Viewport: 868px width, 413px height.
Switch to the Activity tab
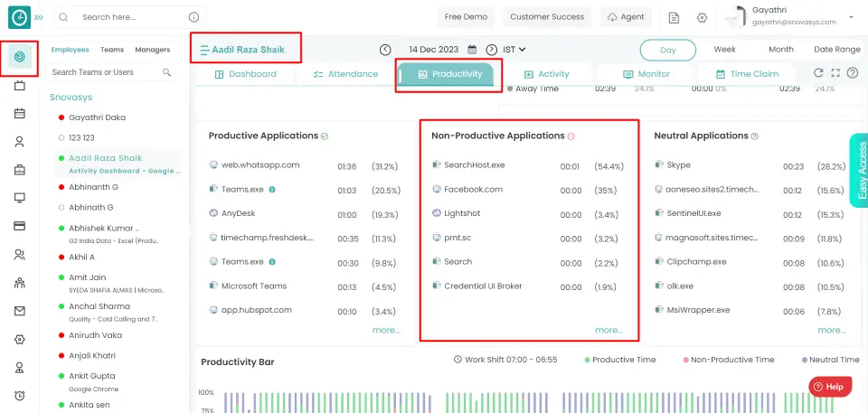click(x=546, y=74)
